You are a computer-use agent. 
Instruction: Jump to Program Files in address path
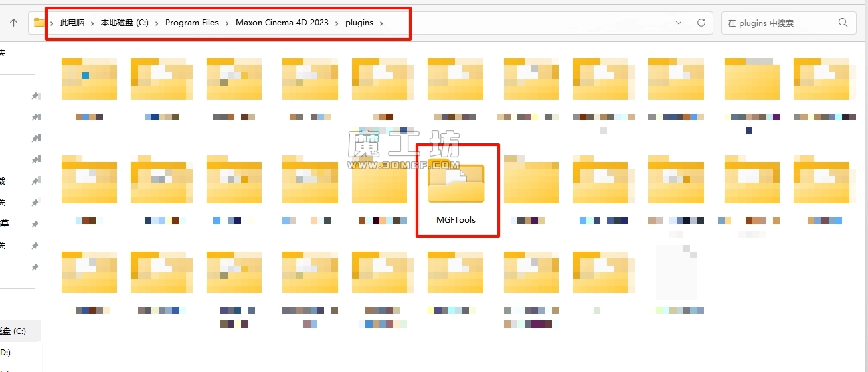click(x=192, y=23)
